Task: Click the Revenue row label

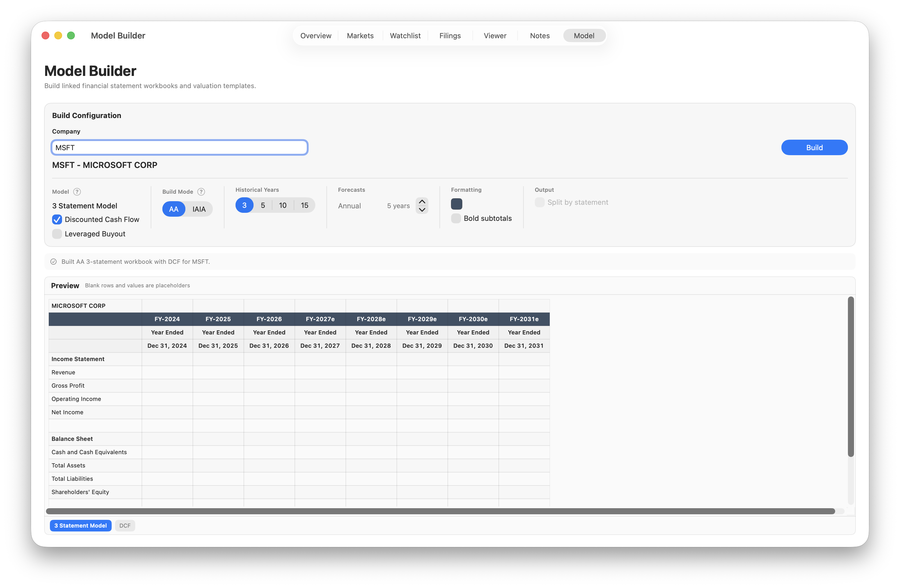Action: click(x=63, y=372)
